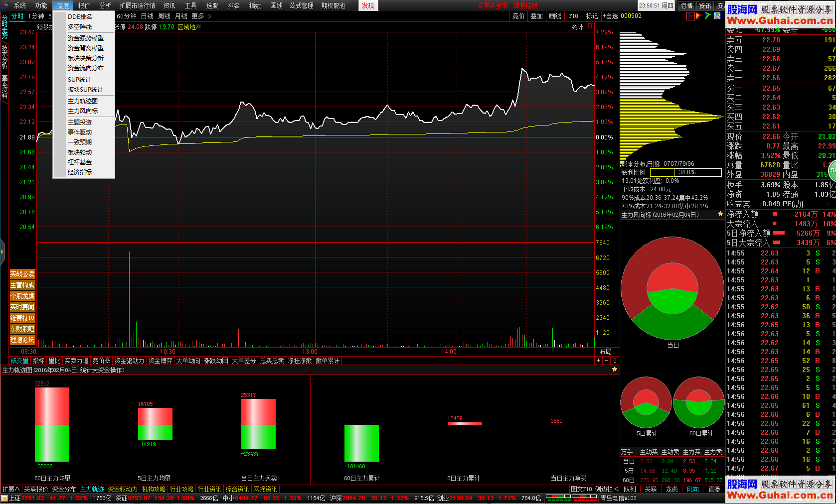Click the star icon on 主力轨迹图 header
This screenshot has width=836, height=504.
click(615, 370)
